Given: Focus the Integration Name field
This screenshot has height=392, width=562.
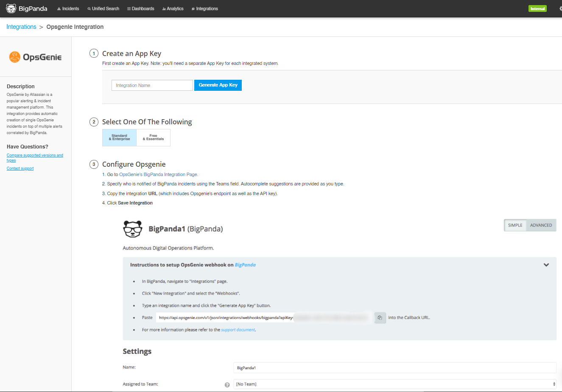Looking at the screenshot, I should tap(152, 85).
